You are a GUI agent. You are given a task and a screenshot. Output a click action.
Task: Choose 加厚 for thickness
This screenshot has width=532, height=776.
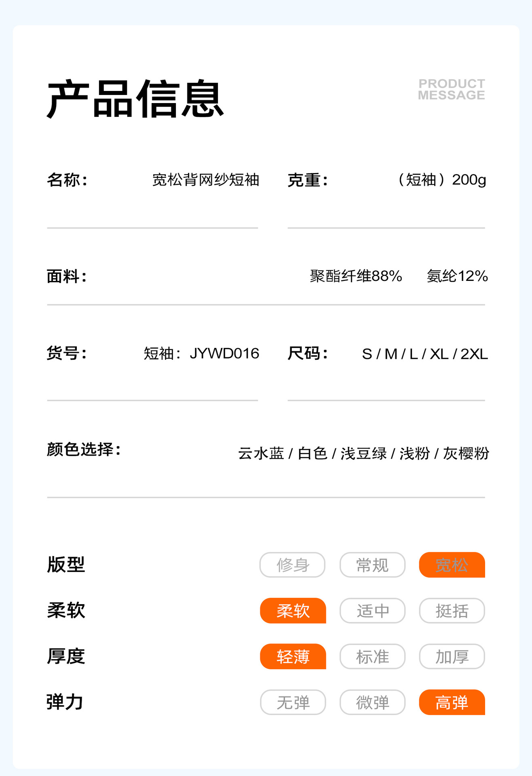click(452, 656)
